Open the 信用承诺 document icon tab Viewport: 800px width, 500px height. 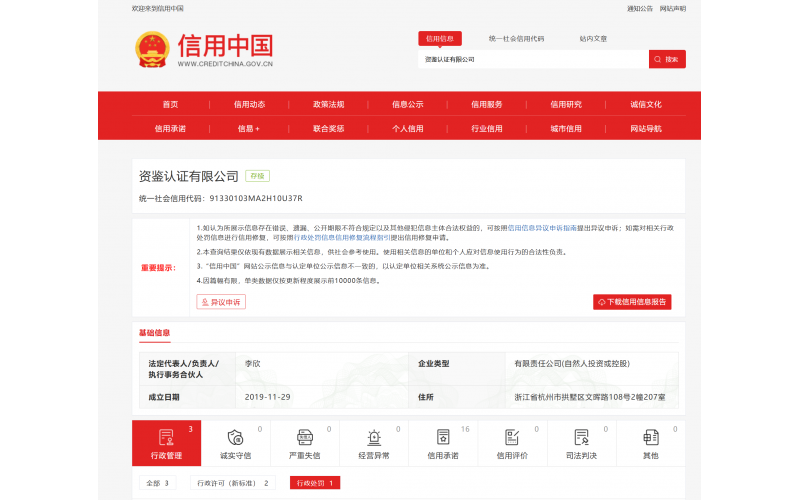(x=443, y=443)
